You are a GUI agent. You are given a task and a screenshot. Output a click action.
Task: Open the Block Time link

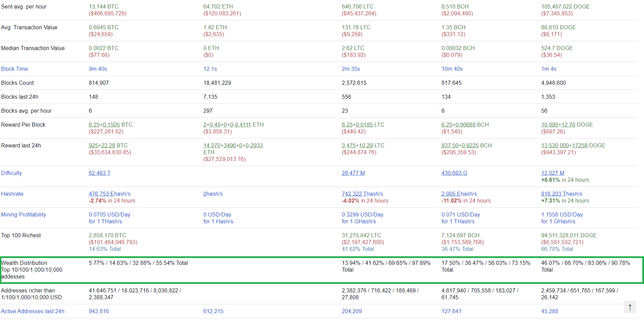(15, 69)
